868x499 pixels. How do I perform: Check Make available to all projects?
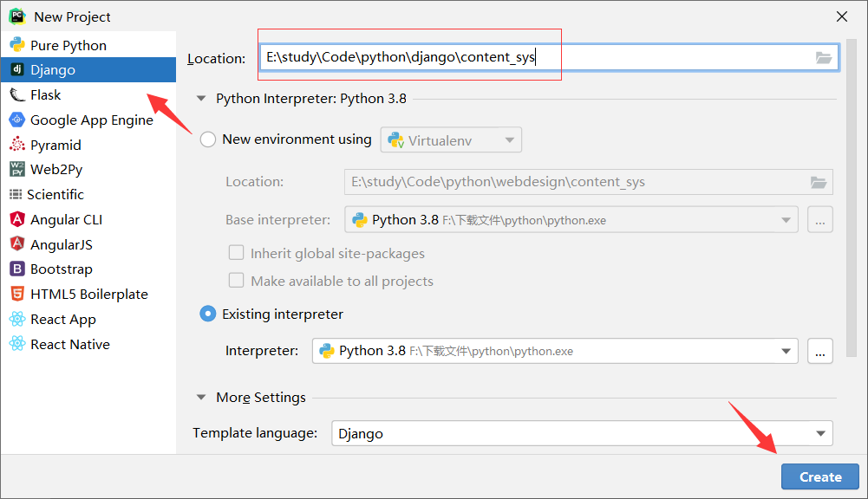(237, 281)
